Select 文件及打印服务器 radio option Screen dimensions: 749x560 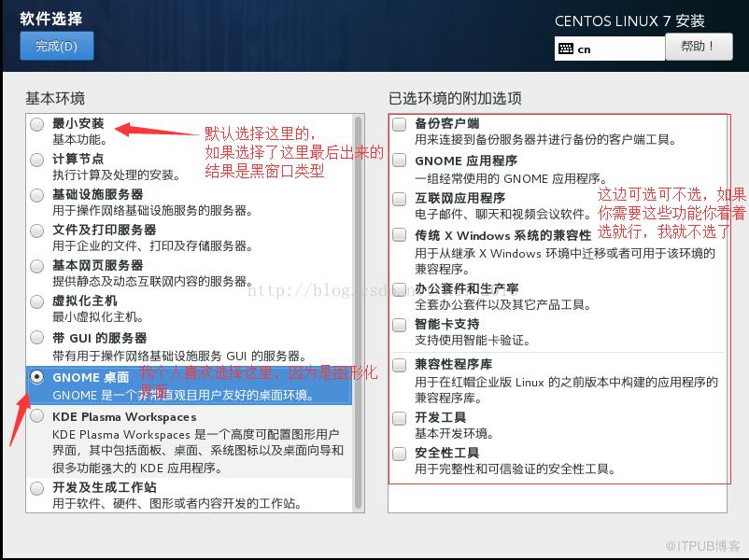click(36, 231)
